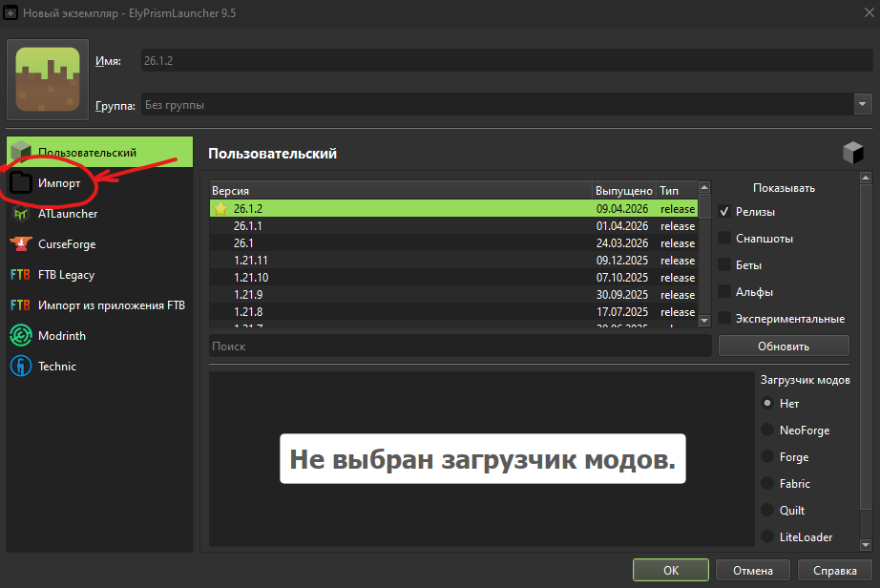Viewport: 880px width, 588px height.
Task: Click the 09.04.2026 release date cell
Action: pos(622,209)
